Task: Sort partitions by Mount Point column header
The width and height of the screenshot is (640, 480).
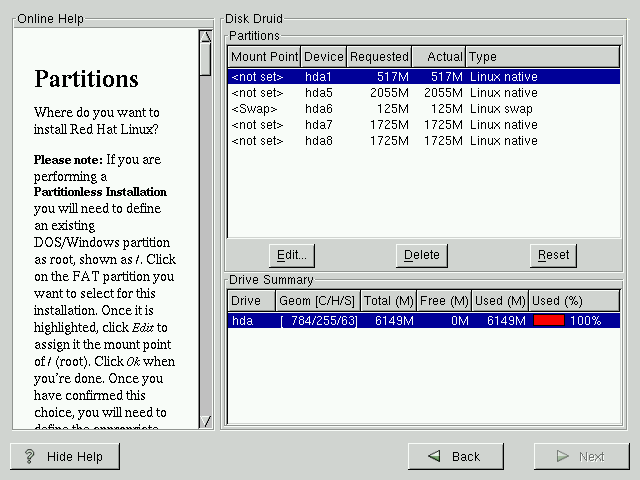Action: point(263,57)
